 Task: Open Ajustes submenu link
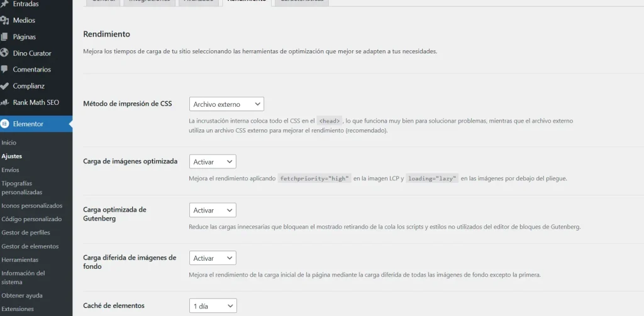tap(11, 156)
